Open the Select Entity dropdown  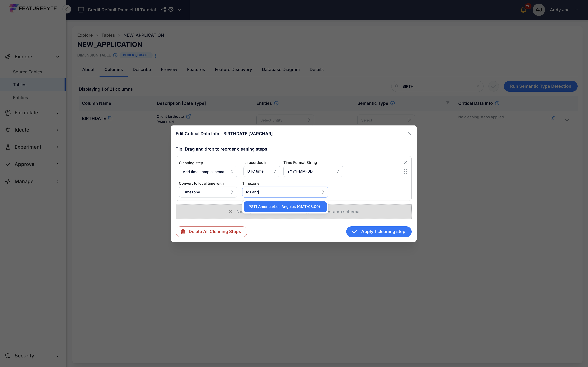coord(285,120)
